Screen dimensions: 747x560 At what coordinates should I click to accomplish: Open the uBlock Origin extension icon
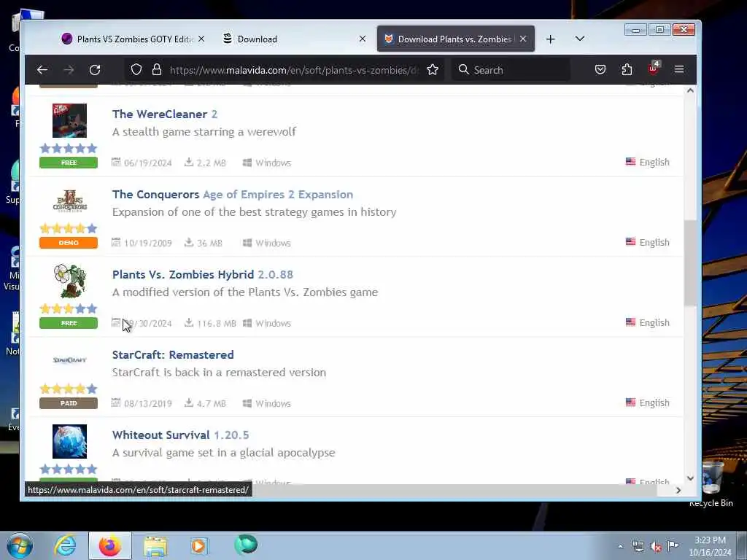coord(653,69)
